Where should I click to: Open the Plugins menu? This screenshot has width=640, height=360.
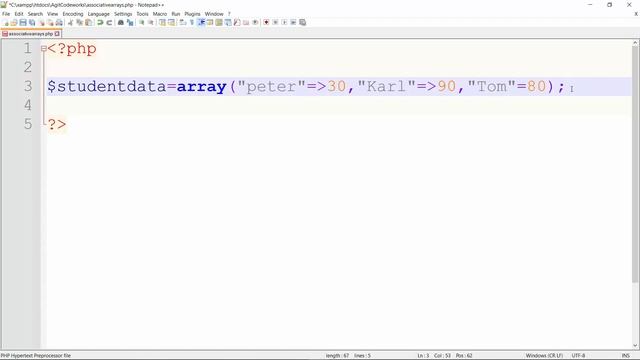(x=192, y=14)
